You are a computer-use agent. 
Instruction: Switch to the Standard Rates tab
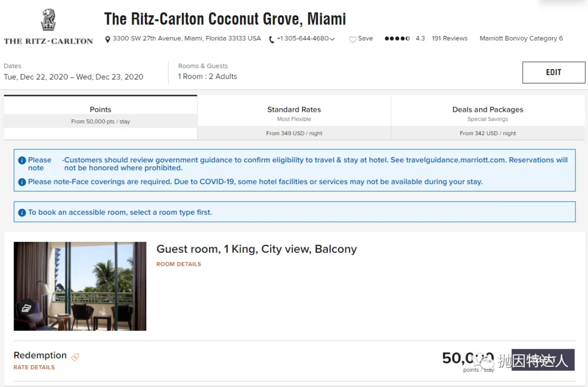pyautogui.click(x=294, y=117)
